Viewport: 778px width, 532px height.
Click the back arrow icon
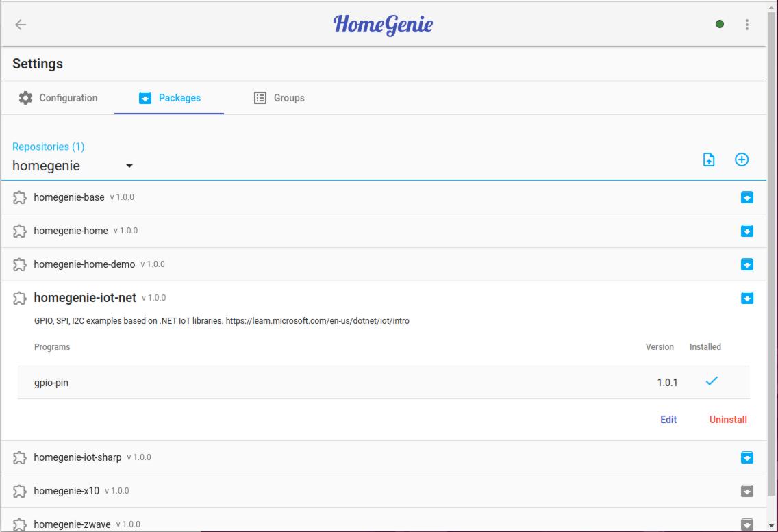coord(21,25)
